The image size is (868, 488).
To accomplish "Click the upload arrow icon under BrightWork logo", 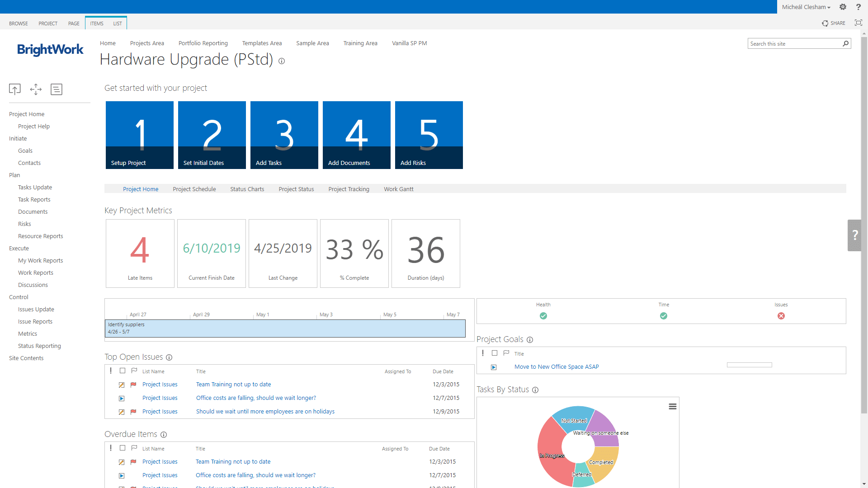I will (x=15, y=89).
